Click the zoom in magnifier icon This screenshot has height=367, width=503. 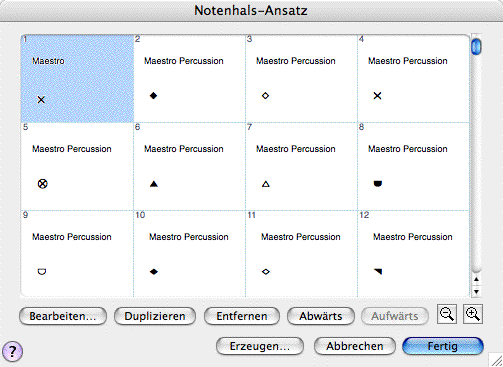[473, 314]
